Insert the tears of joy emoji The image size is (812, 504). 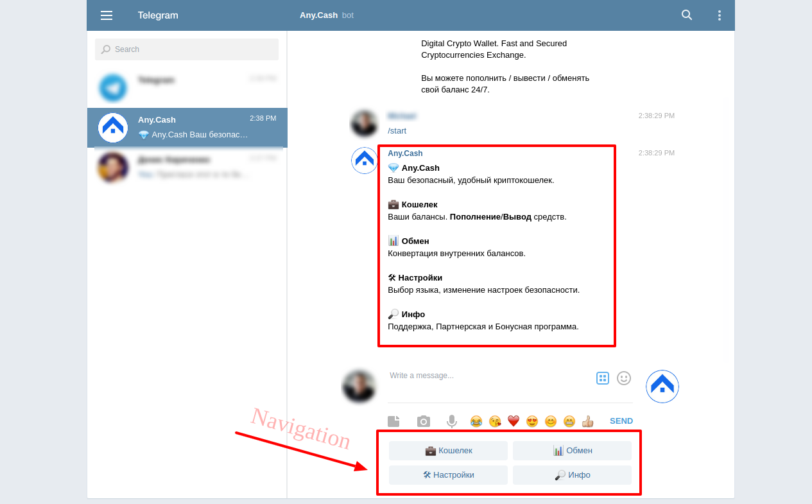476,421
